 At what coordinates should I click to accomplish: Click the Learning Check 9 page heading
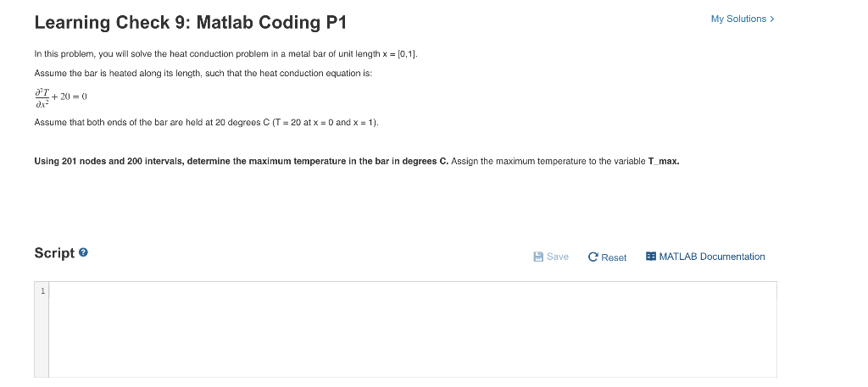coord(191,23)
